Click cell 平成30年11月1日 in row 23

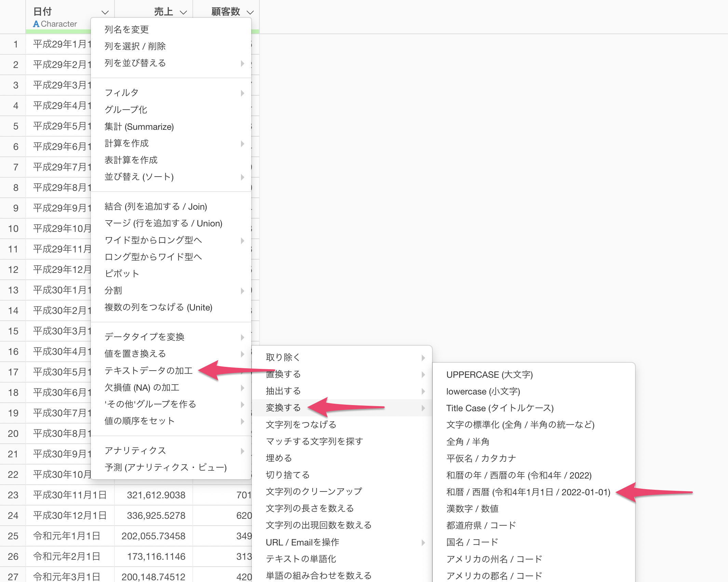point(70,495)
